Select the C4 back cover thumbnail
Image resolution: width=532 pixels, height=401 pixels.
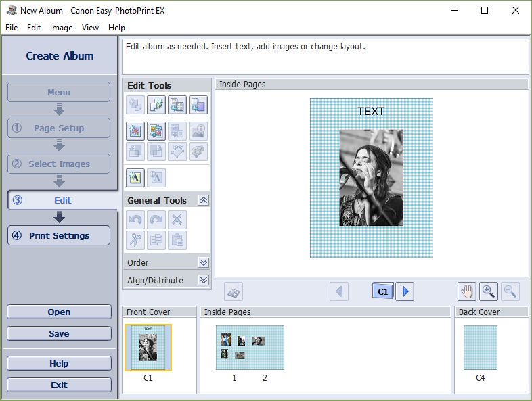tap(481, 348)
